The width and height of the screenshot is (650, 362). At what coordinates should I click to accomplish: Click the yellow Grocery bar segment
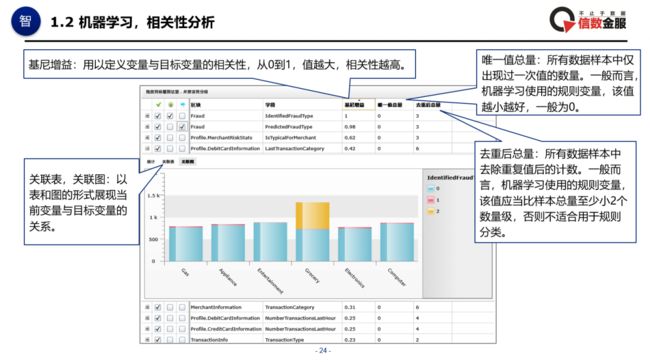(313, 216)
